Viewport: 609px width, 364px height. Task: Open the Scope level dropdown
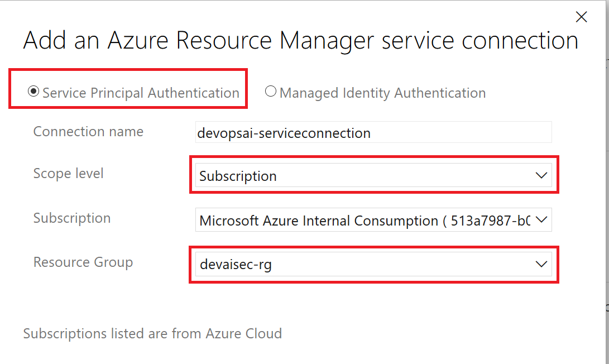point(374,175)
